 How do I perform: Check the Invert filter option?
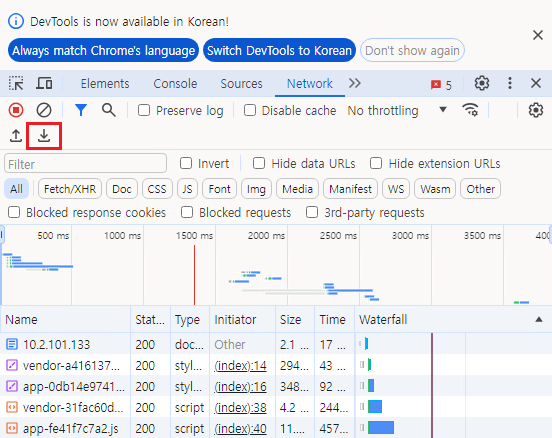pyautogui.click(x=186, y=163)
